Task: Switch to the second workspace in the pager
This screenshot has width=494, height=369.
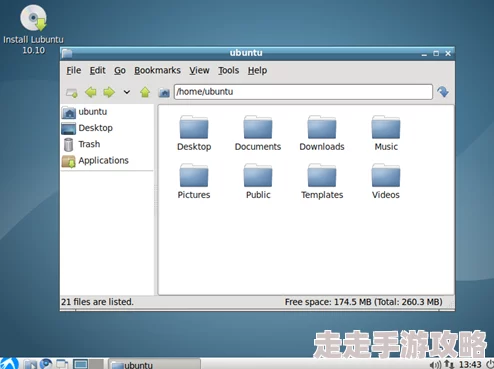Action: 97,364
